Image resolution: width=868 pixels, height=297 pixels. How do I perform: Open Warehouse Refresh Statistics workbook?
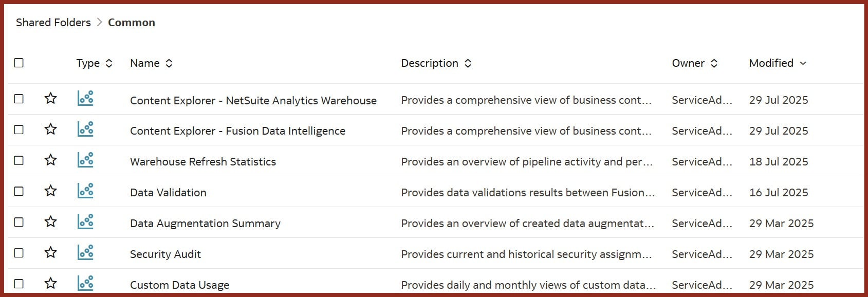pos(203,162)
